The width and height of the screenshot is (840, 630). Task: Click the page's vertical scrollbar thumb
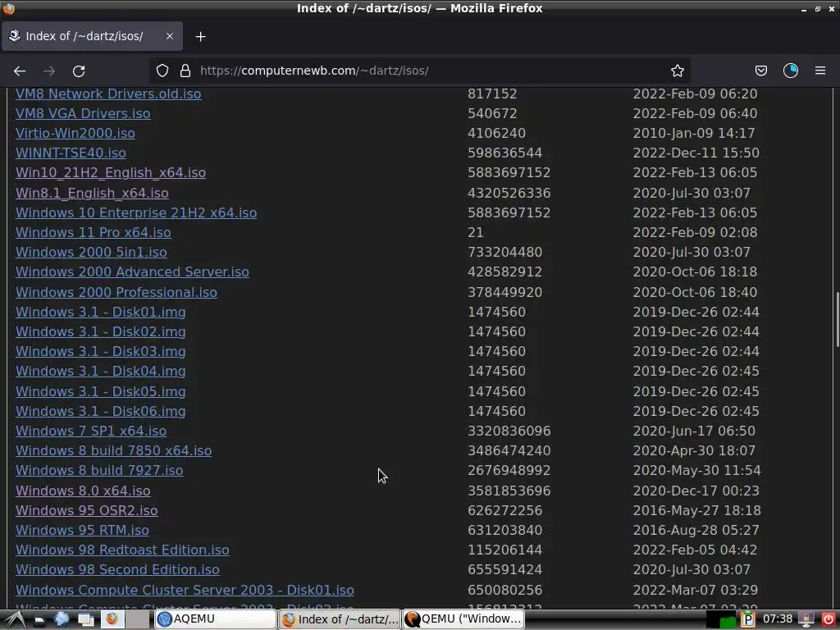(836, 320)
